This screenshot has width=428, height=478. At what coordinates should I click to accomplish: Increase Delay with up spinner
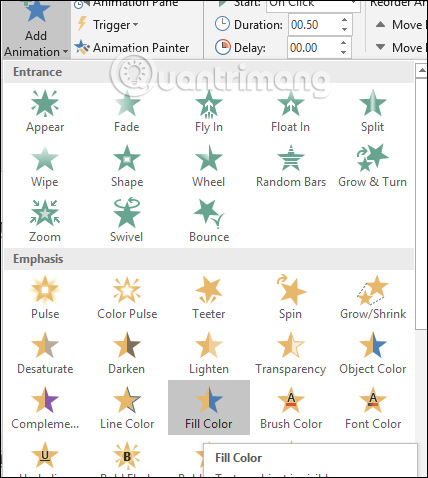pyautogui.click(x=344, y=43)
